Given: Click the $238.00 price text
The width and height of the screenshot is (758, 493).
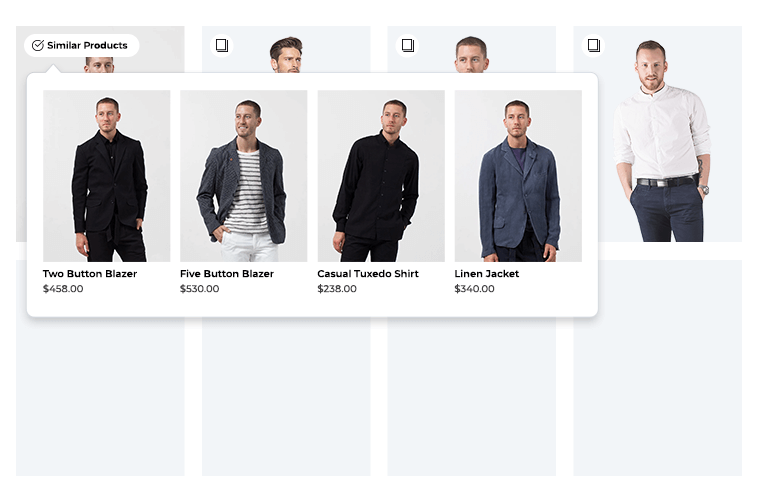Looking at the screenshot, I should tap(337, 289).
